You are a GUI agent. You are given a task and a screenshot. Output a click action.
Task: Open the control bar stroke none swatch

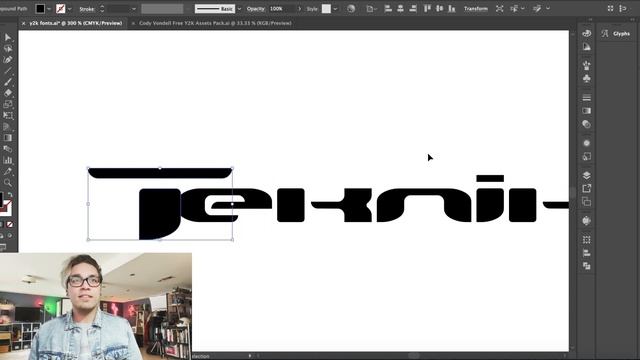[60, 9]
